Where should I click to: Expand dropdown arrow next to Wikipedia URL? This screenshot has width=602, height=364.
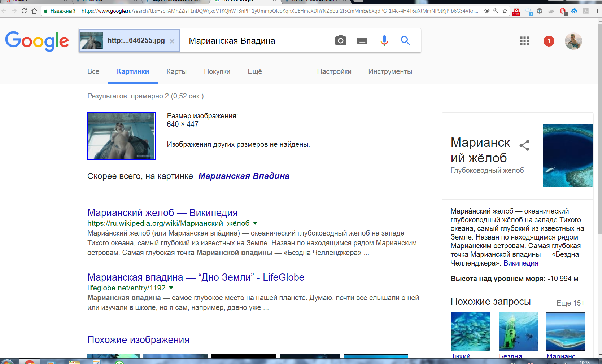(255, 223)
